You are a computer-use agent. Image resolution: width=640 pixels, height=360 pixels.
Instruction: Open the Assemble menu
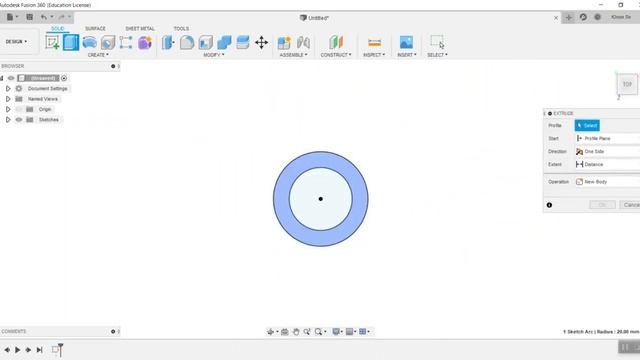pos(293,55)
